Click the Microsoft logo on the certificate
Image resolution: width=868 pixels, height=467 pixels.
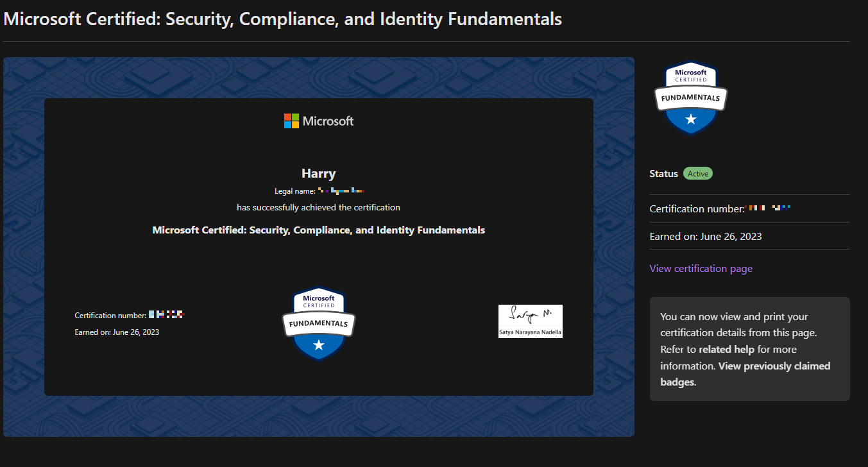tap(319, 121)
